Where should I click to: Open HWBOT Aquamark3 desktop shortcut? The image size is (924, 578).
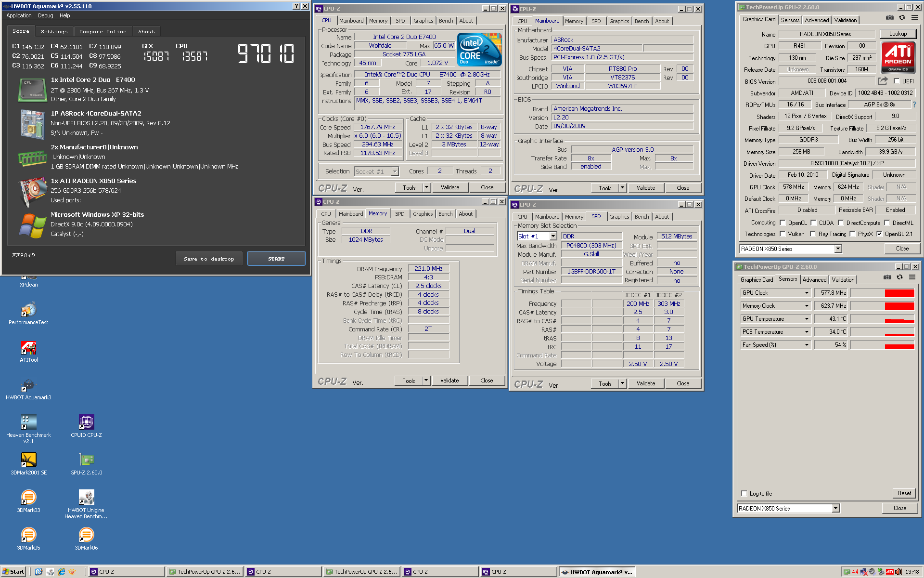[x=29, y=388]
